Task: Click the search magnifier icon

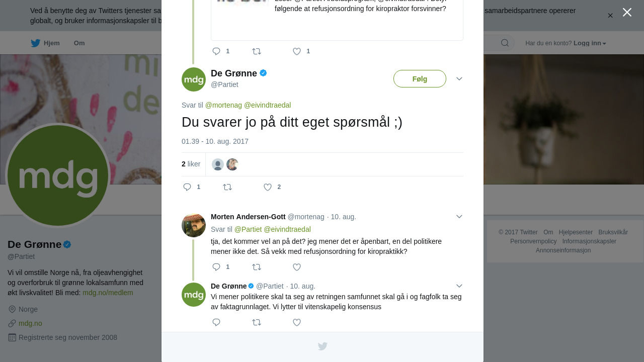Action: [505, 43]
